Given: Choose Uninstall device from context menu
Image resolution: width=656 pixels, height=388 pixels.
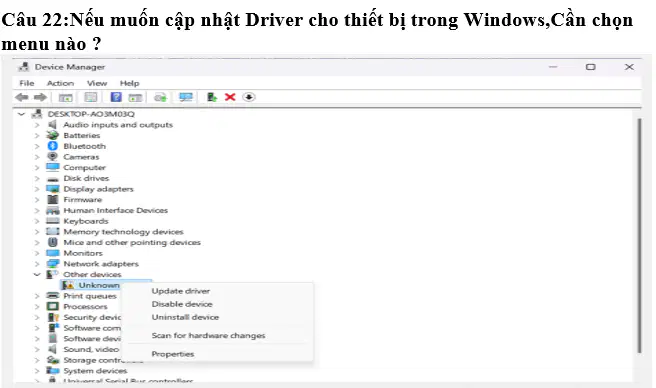Looking at the screenshot, I should (185, 317).
